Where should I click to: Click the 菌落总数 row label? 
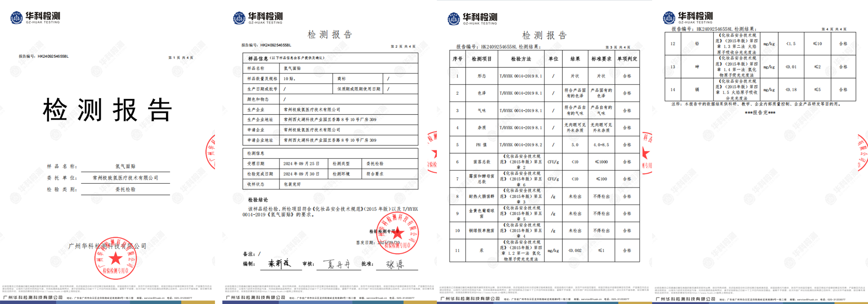(482, 162)
